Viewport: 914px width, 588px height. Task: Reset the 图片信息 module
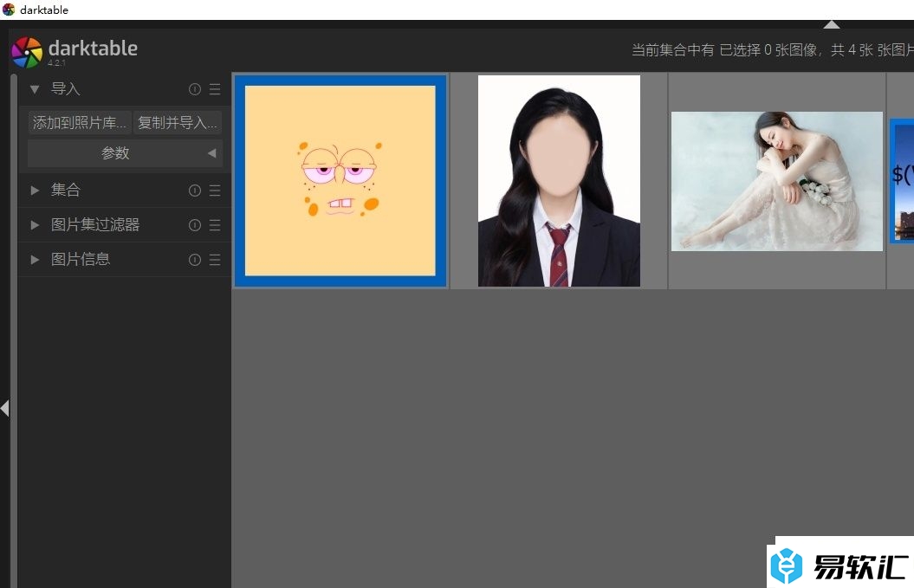click(x=195, y=260)
